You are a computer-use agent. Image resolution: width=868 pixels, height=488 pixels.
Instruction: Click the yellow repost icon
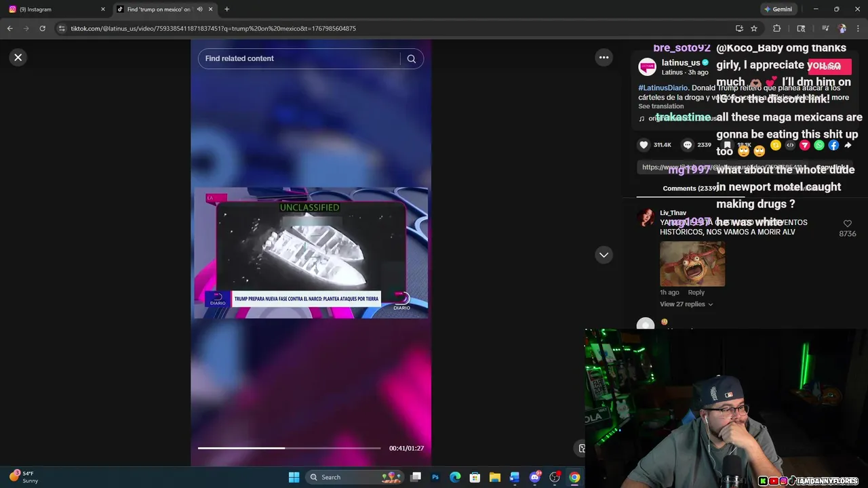pos(776,145)
